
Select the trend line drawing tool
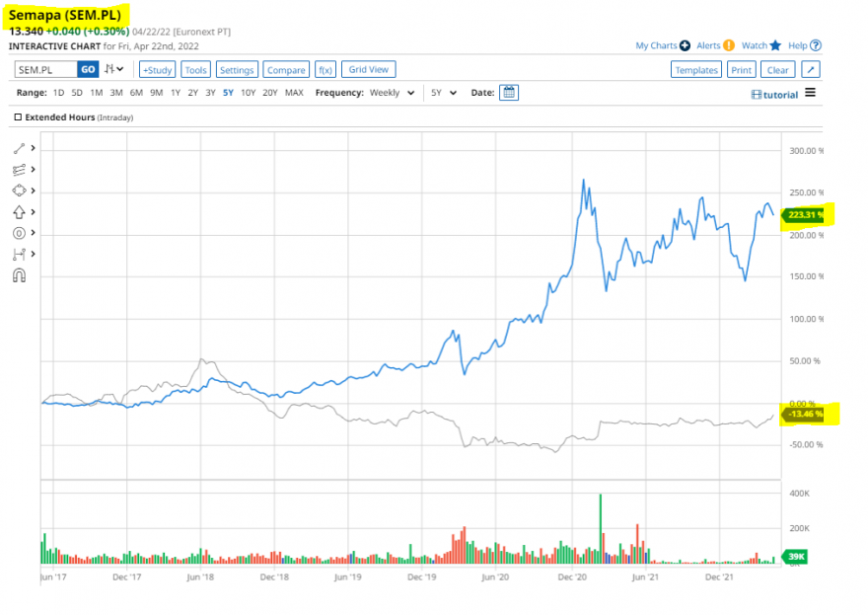tap(20, 148)
